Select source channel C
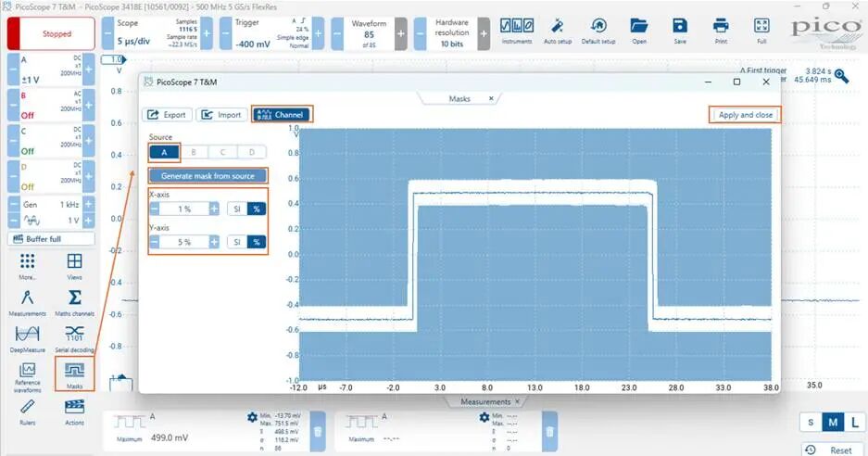This screenshot has width=868, height=456. tap(222, 152)
